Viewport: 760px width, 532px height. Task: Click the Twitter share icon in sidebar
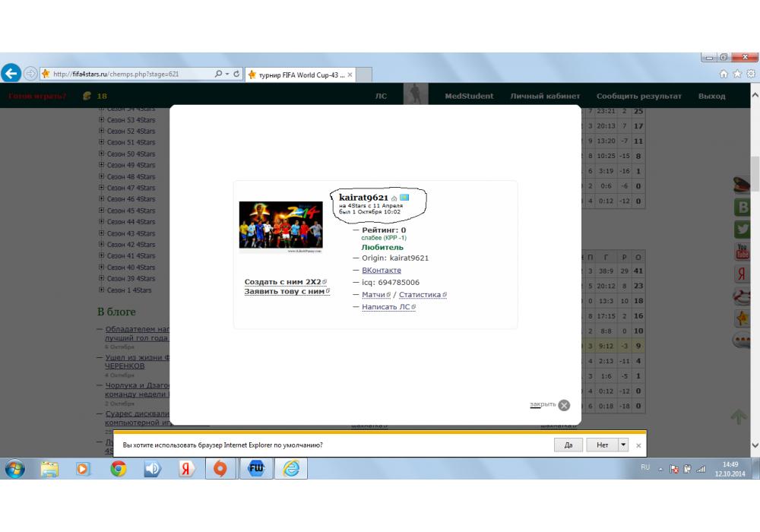click(743, 229)
